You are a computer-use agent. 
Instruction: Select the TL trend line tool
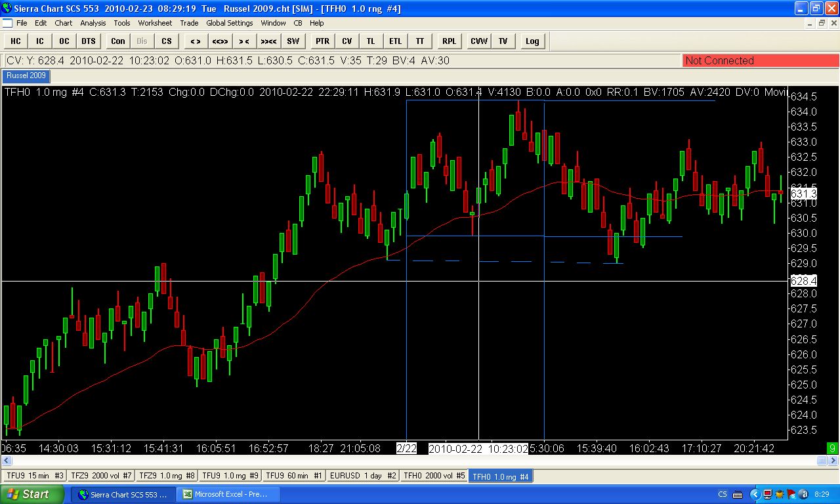point(371,41)
